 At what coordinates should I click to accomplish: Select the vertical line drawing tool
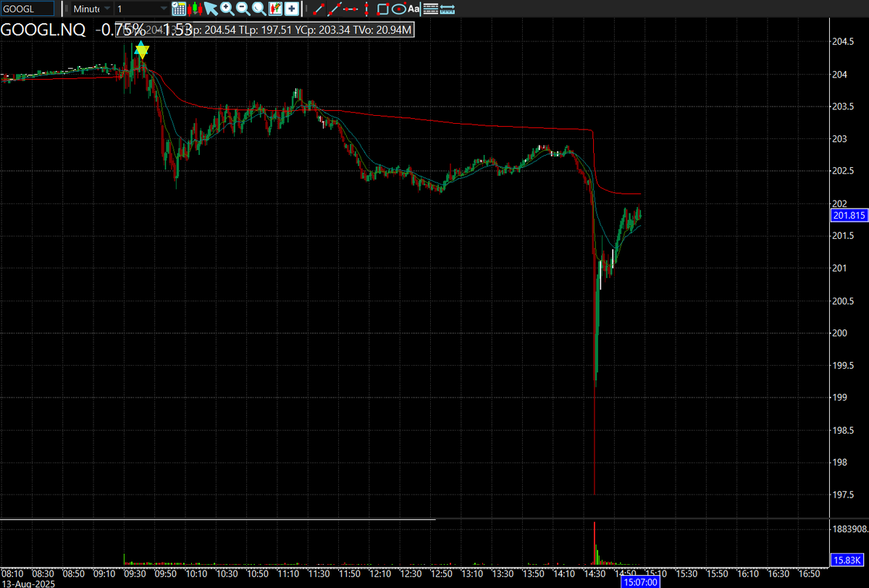[367, 9]
